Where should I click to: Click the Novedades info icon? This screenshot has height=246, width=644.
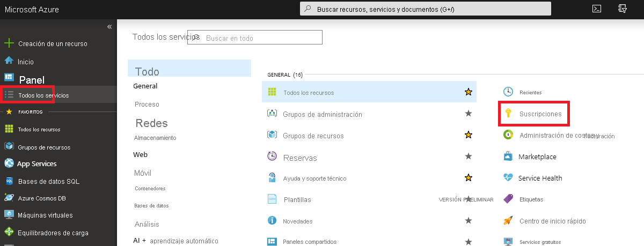(x=272, y=220)
